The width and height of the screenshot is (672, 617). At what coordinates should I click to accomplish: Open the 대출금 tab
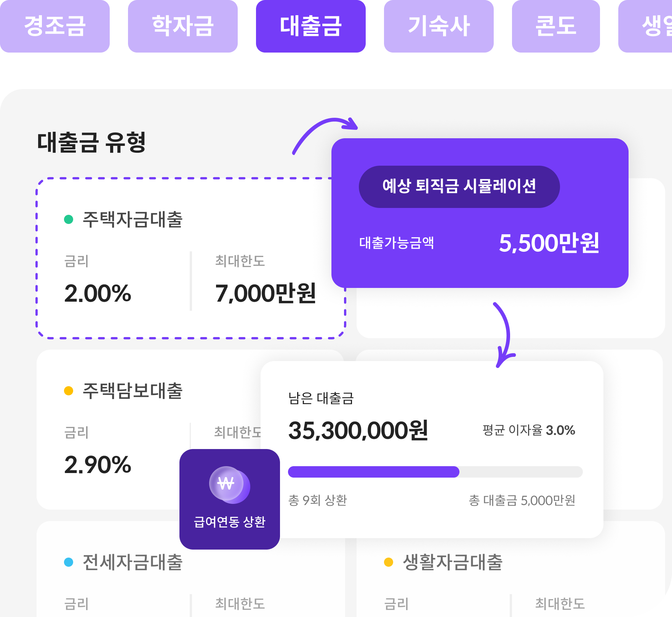click(x=310, y=26)
